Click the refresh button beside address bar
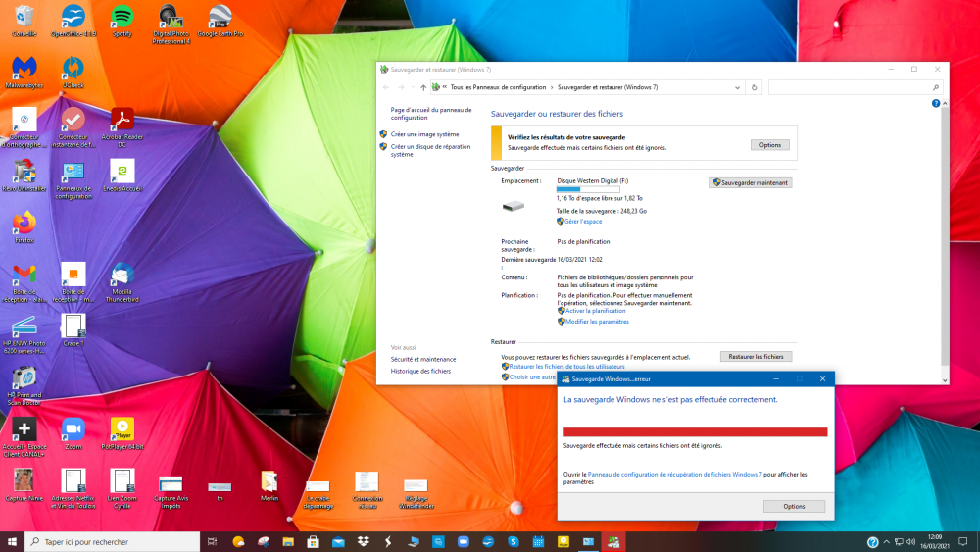The height and width of the screenshot is (552, 980). point(754,87)
